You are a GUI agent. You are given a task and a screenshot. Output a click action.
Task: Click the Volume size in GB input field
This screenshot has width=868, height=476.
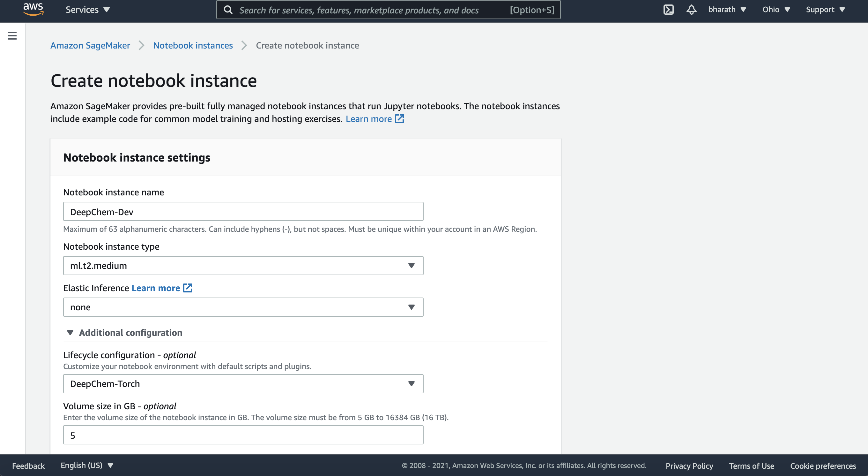click(243, 435)
